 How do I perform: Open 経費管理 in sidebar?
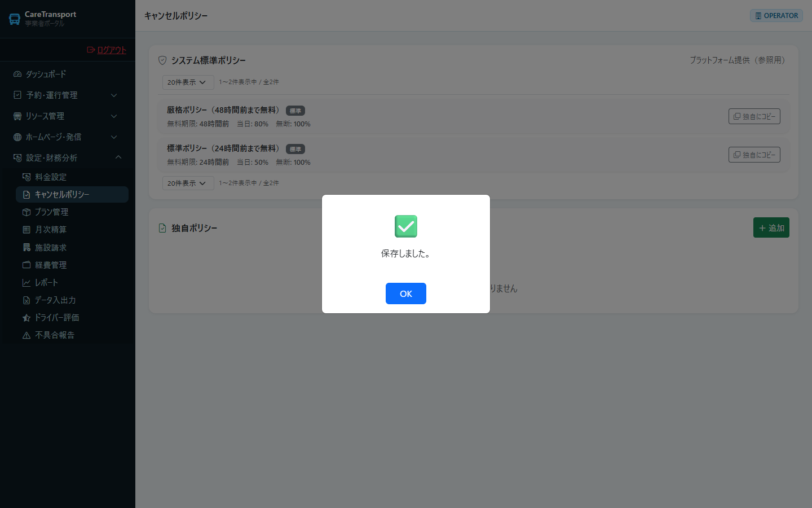pos(72,265)
